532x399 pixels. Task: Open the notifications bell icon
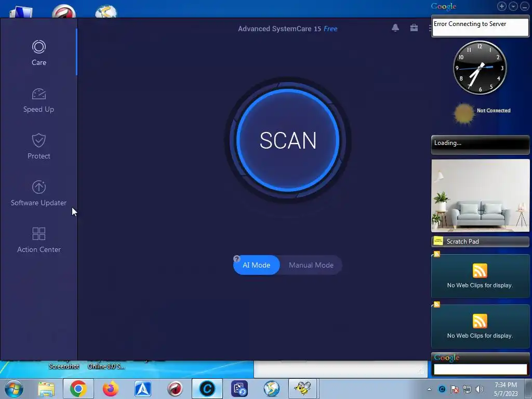tap(395, 28)
